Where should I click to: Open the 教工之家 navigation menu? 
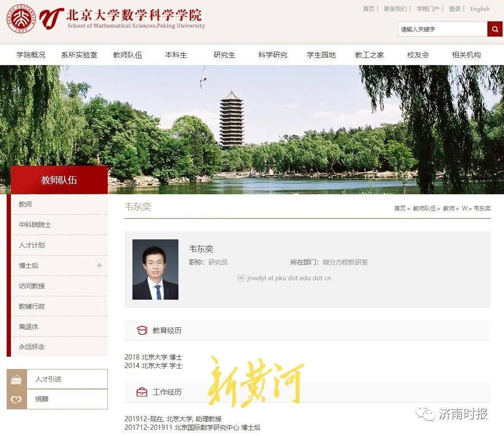370,55
